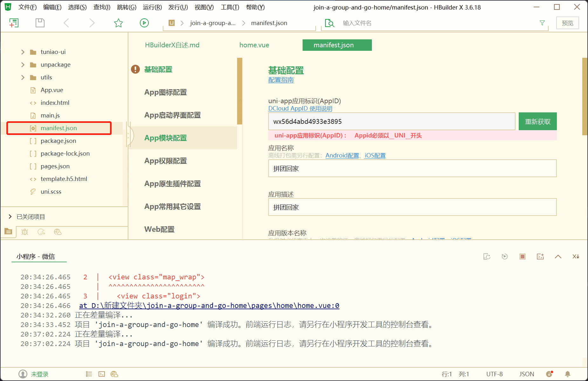Navigate forward with the right arrow
This screenshot has width=588, height=381.
(92, 23)
